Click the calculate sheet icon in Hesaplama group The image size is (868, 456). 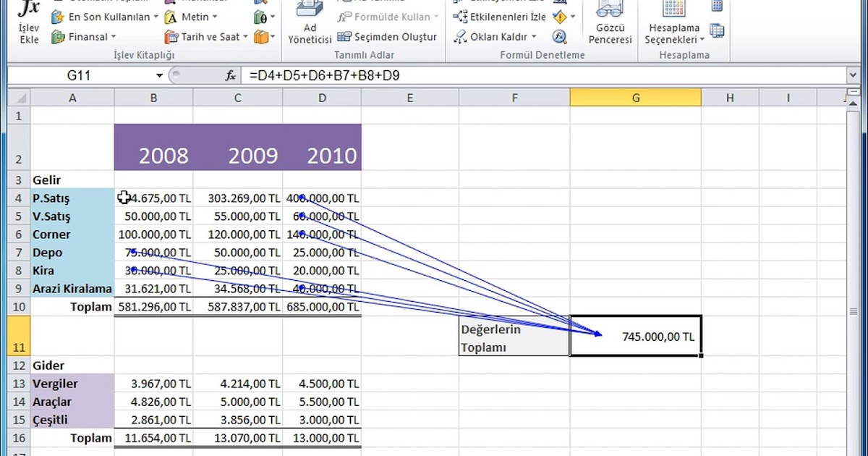[x=716, y=31]
